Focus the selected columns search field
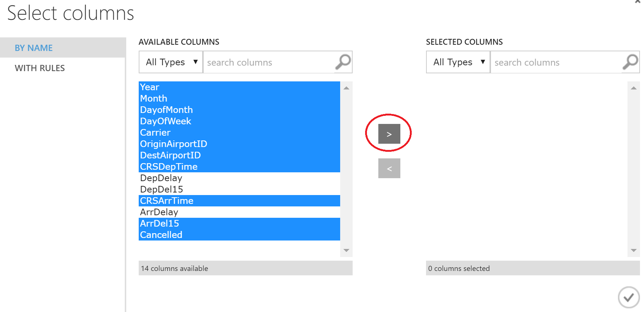This screenshot has height=312, width=644. 556,62
